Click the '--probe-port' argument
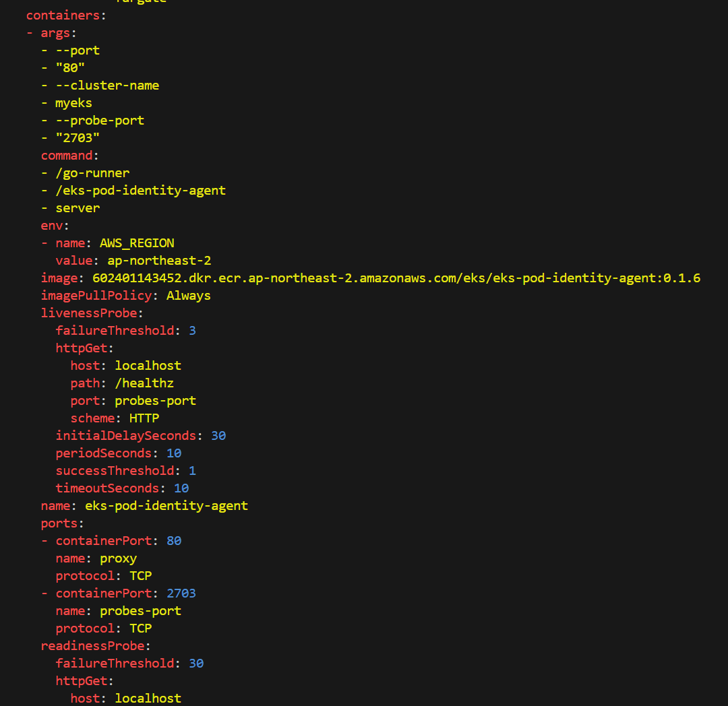The image size is (728, 706). tap(100, 121)
